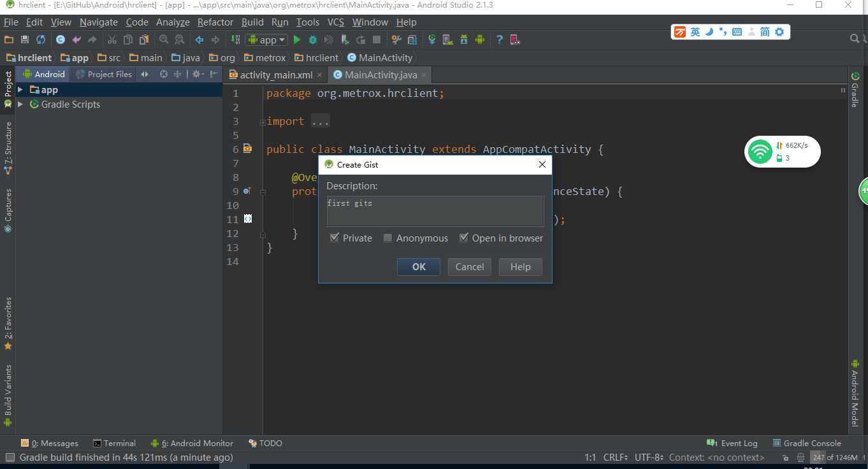Navigate forward with the right arrow
The image size is (868, 469).
215,40
